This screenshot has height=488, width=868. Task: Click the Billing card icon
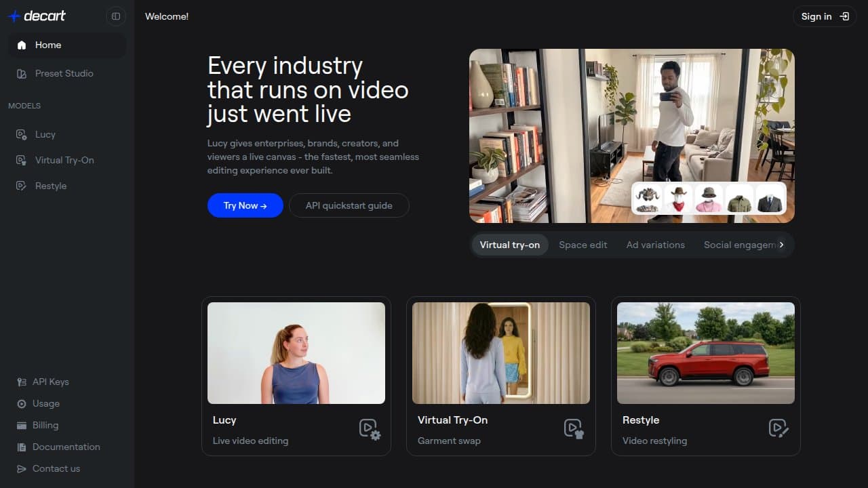pos(22,425)
